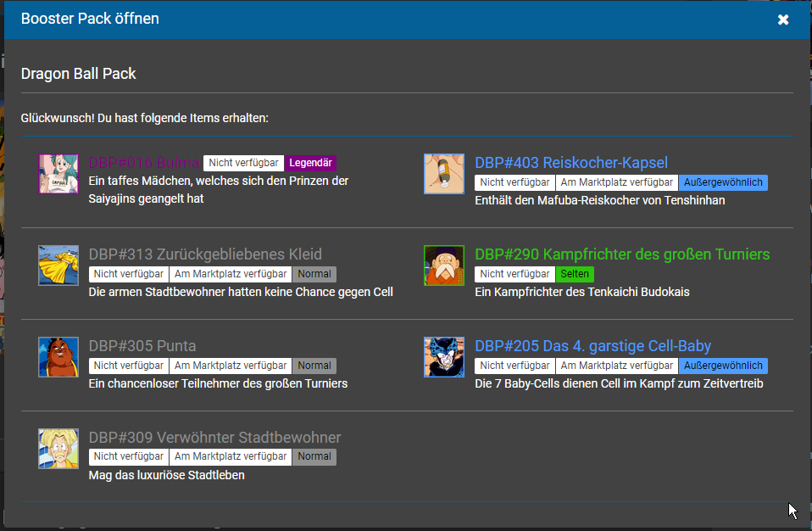Image resolution: width=812 pixels, height=531 pixels.
Task: Close the Booster Pack dialog
Action: [x=783, y=20]
